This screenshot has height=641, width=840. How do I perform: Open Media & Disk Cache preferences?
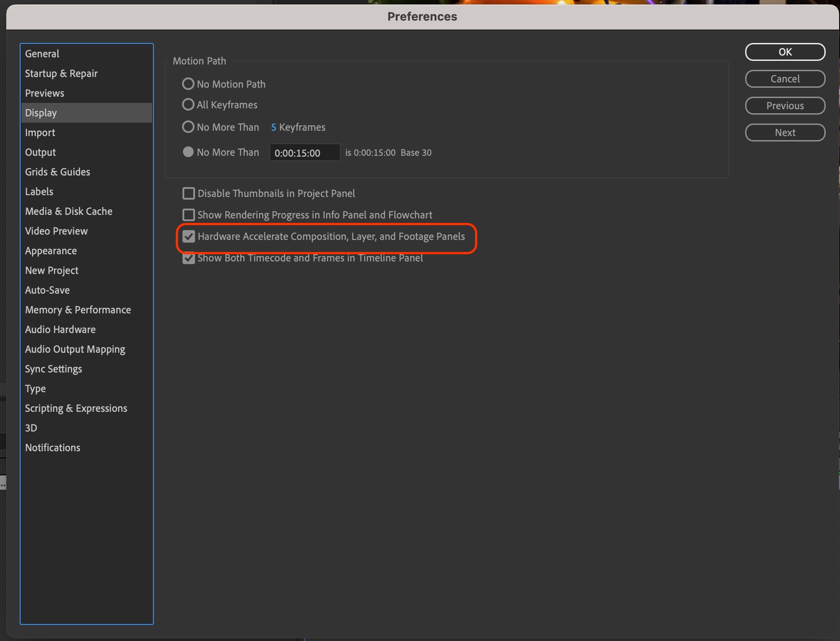click(68, 211)
